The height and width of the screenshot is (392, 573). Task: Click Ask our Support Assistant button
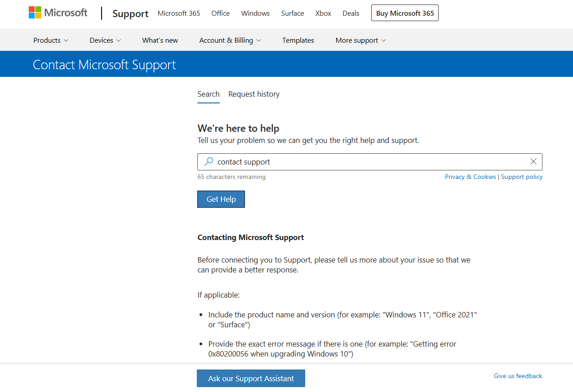[x=251, y=379]
